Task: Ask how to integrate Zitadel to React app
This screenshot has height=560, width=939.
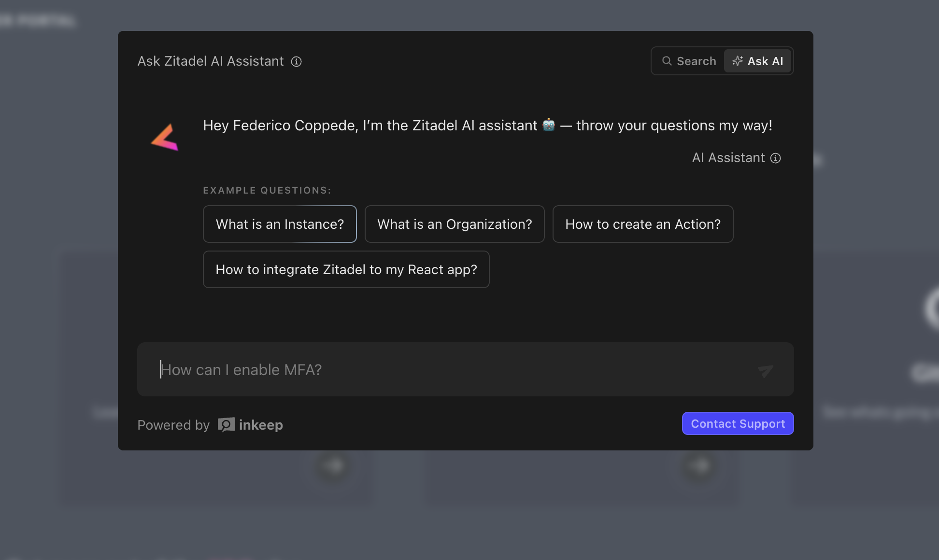Action: point(346,269)
